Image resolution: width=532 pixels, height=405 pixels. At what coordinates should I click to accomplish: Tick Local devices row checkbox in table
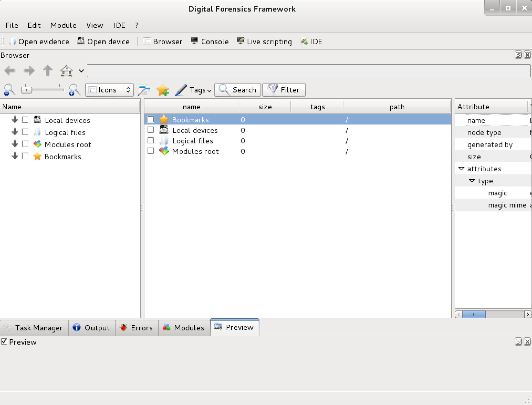(x=151, y=130)
